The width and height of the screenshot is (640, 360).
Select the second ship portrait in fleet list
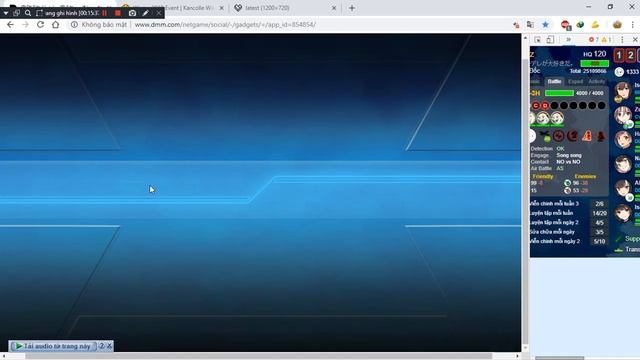[623, 116]
